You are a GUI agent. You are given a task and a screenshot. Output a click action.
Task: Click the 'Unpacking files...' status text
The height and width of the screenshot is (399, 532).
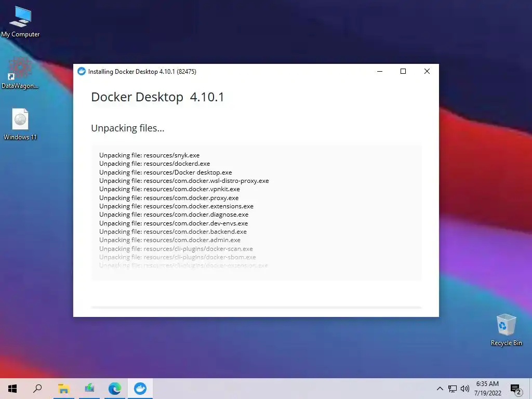(128, 128)
